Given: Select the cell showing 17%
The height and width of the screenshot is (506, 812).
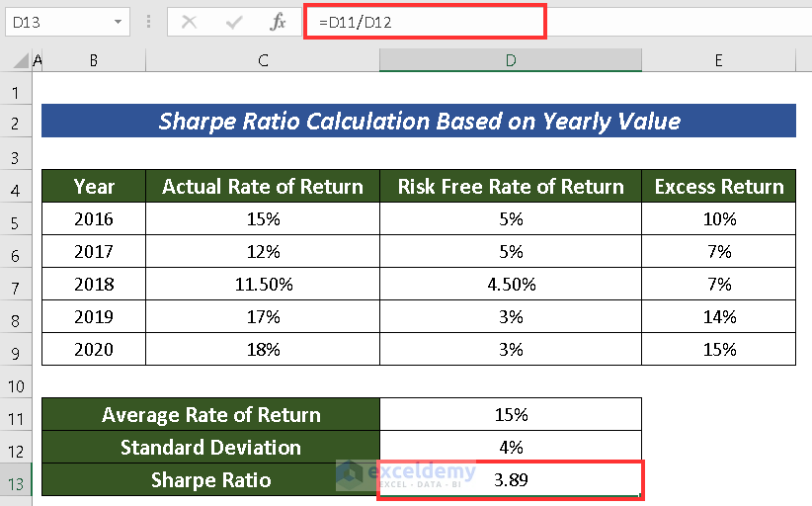Looking at the screenshot, I should point(263,316).
